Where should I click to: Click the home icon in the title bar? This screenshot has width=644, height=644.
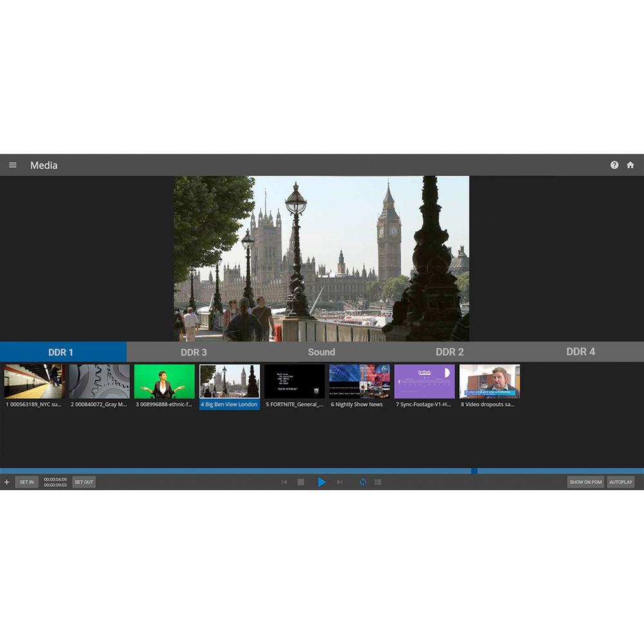630,165
